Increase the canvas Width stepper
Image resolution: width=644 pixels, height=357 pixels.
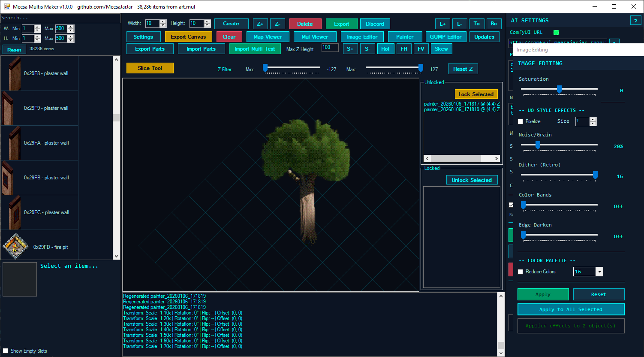(x=163, y=21)
